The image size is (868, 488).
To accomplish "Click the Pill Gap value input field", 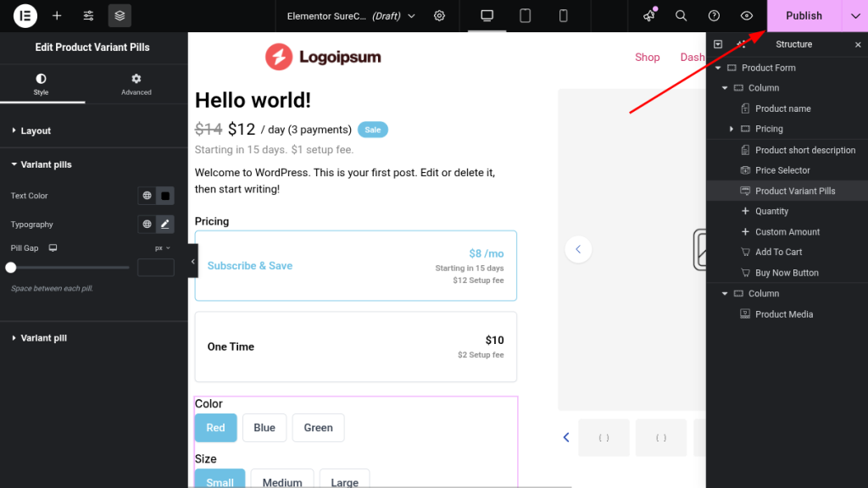I will pos(155,268).
